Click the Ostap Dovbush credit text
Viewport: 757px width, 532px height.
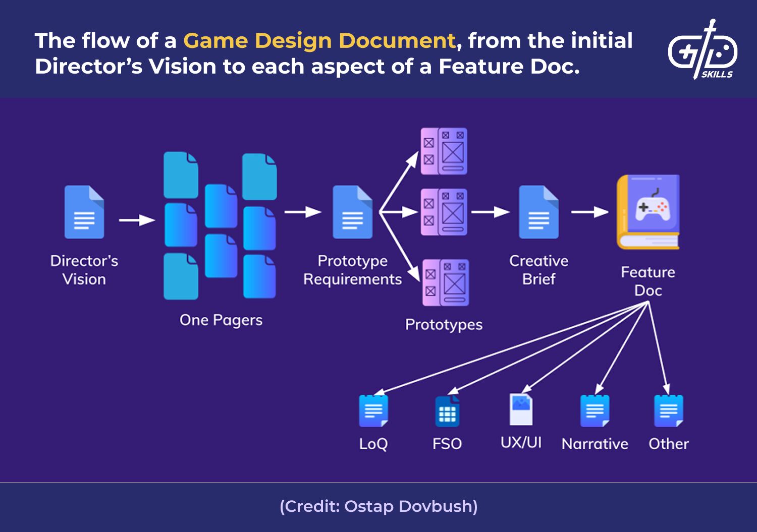tap(379, 506)
